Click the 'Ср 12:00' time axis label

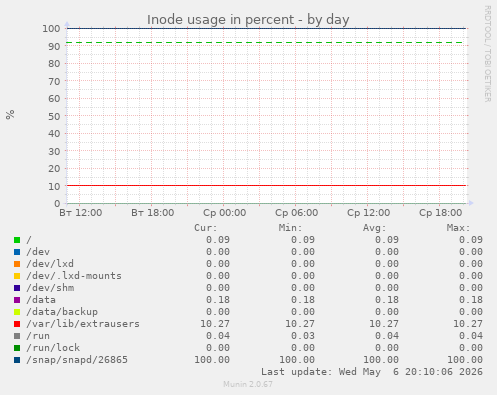(369, 213)
